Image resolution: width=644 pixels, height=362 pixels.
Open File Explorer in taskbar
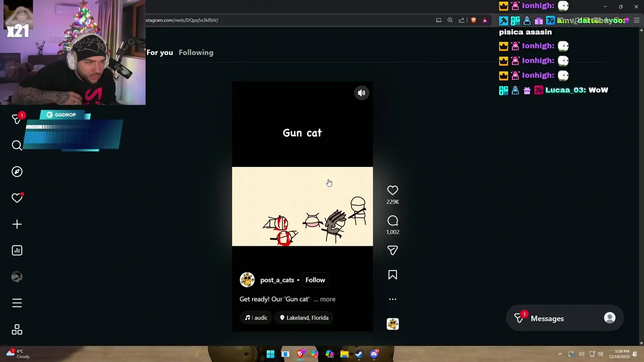click(344, 354)
